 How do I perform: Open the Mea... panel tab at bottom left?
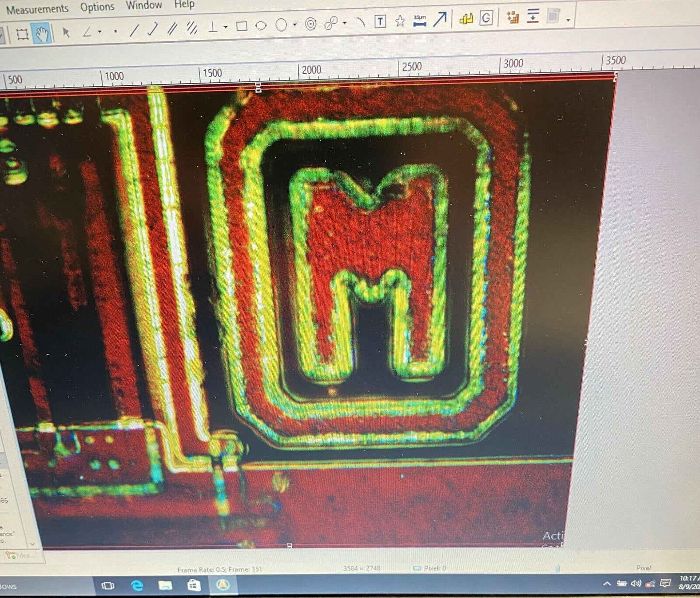[x=20, y=555]
